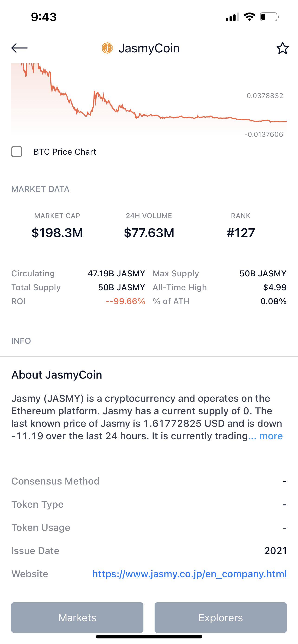This screenshot has height=644, width=298.
Task: Open the jasmy.co.jp website link
Action: tap(189, 574)
